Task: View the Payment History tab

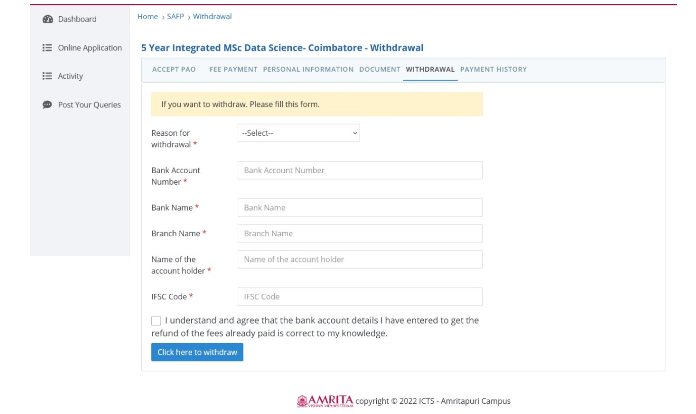Action: (493, 70)
